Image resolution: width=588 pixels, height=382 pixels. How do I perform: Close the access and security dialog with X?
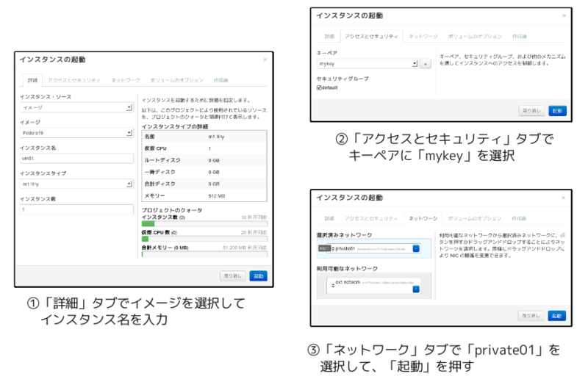pyautogui.click(x=564, y=15)
